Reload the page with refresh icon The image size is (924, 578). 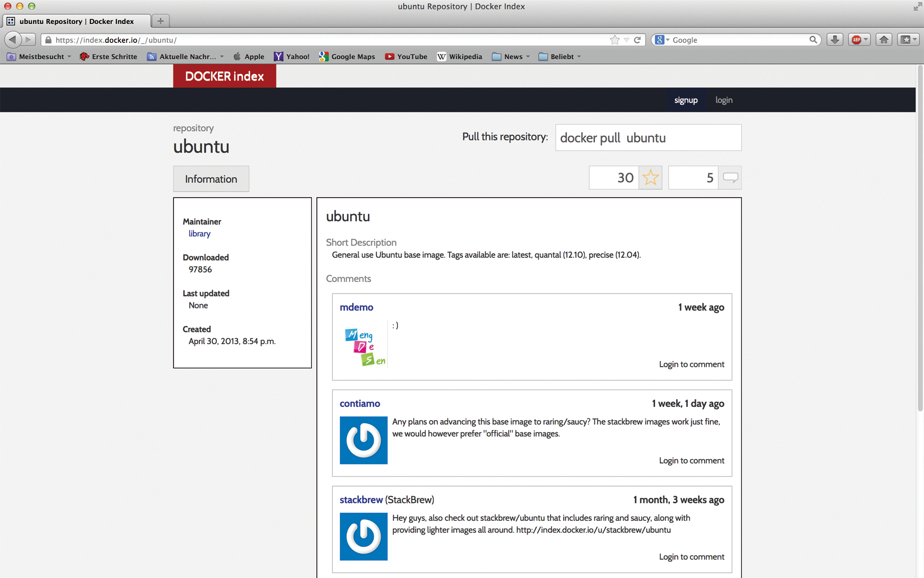(637, 40)
